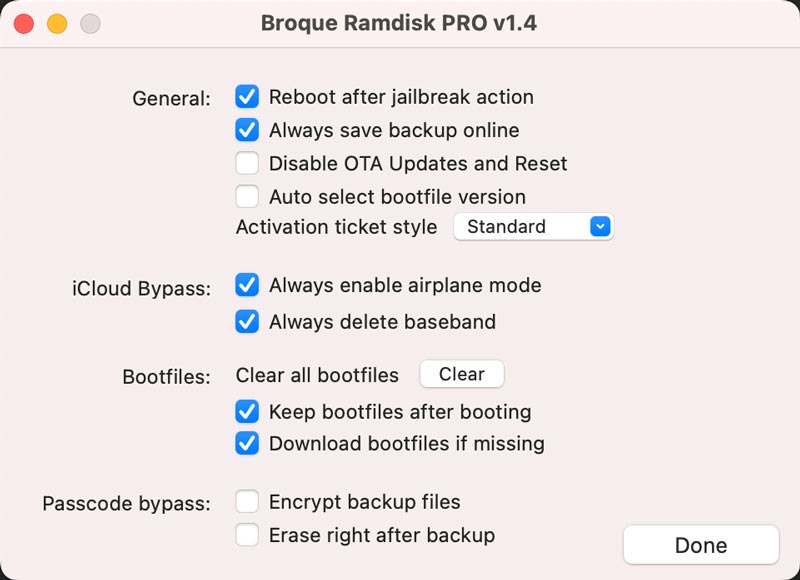Image resolution: width=800 pixels, height=580 pixels.
Task: Disable "Keep bootfiles after booting"
Action: pyautogui.click(x=247, y=411)
